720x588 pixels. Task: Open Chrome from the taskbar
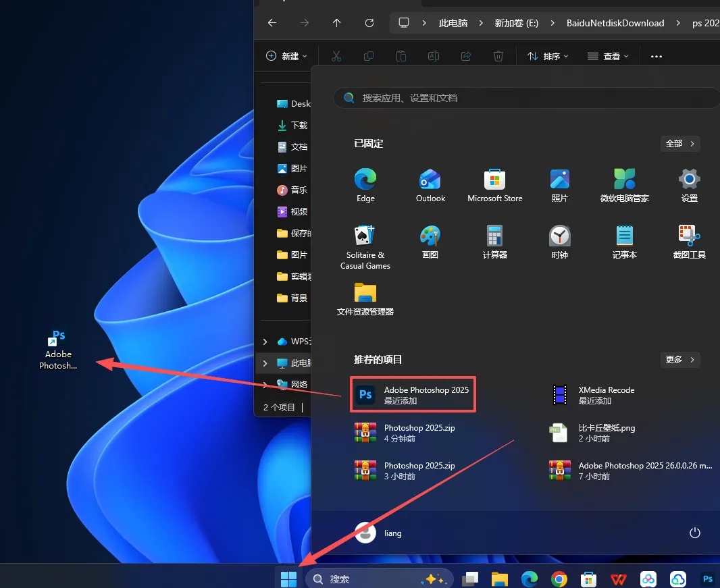point(559,579)
